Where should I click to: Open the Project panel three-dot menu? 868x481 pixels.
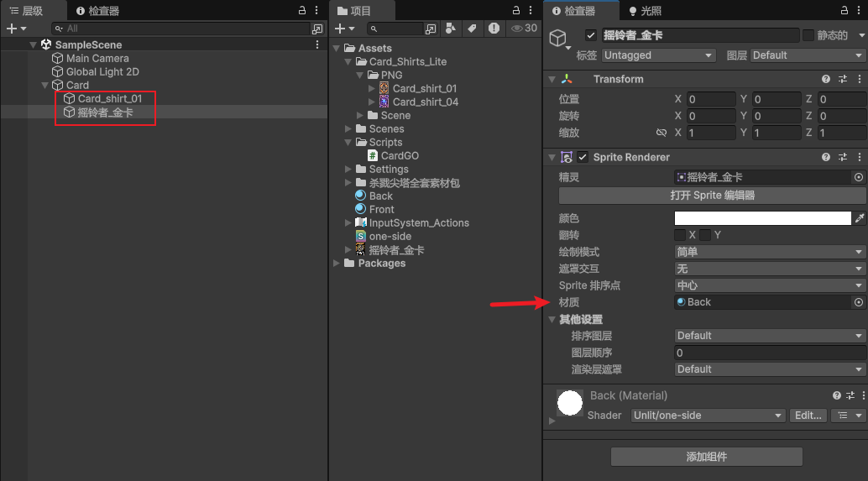pyautogui.click(x=531, y=11)
